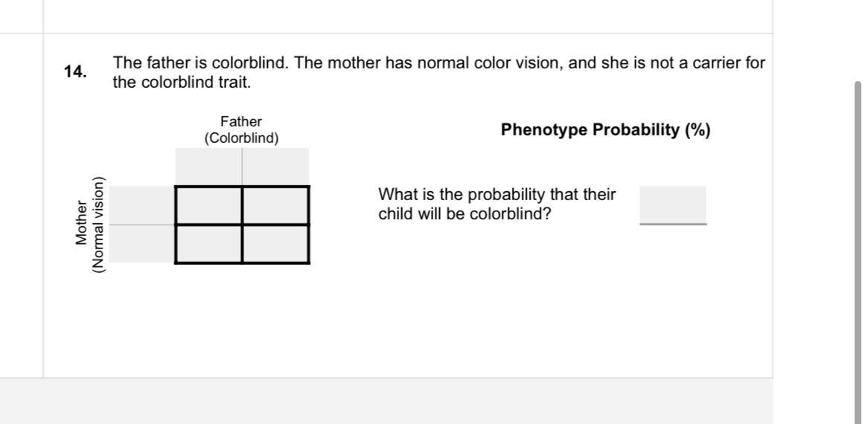Select the bottom-right Punnett square cell
The width and height of the screenshot is (868, 424).
coord(275,244)
